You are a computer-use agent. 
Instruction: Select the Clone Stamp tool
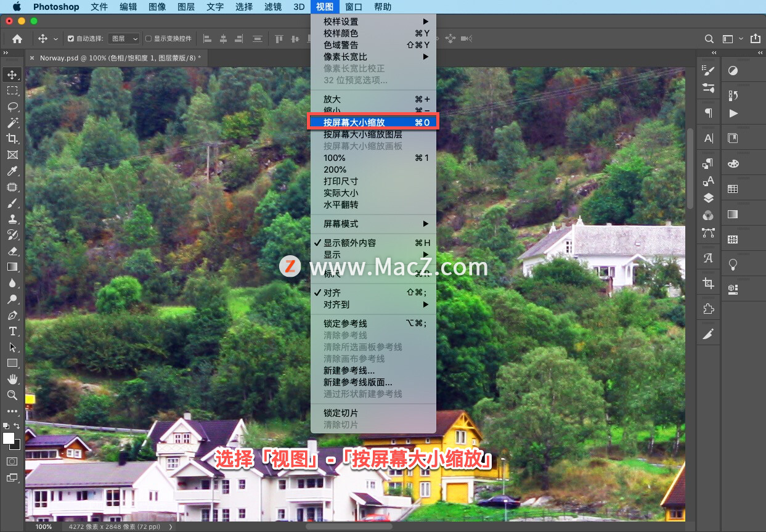click(x=12, y=219)
